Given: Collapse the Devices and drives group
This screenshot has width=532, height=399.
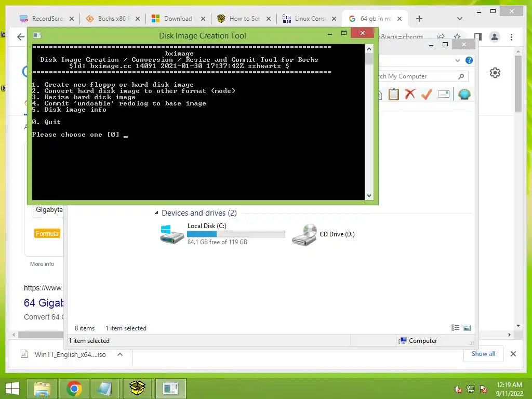Looking at the screenshot, I should pyautogui.click(x=156, y=212).
